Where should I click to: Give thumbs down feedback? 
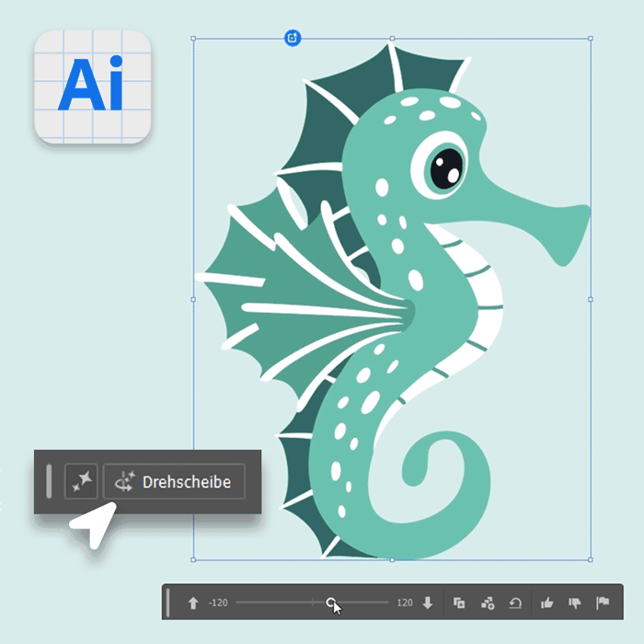575,604
